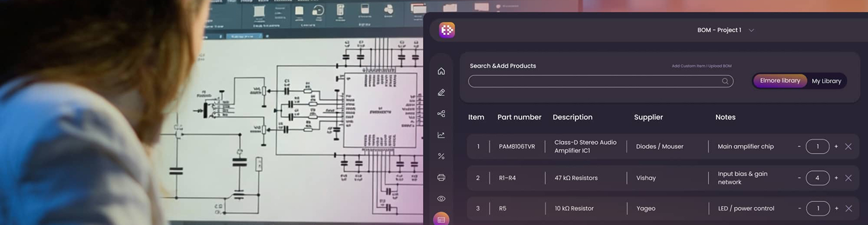The width and height of the screenshot is (868, 225).
Task: Click Class-D Stereo Audio Amplifier description
Action: click(x=585, y=146)
